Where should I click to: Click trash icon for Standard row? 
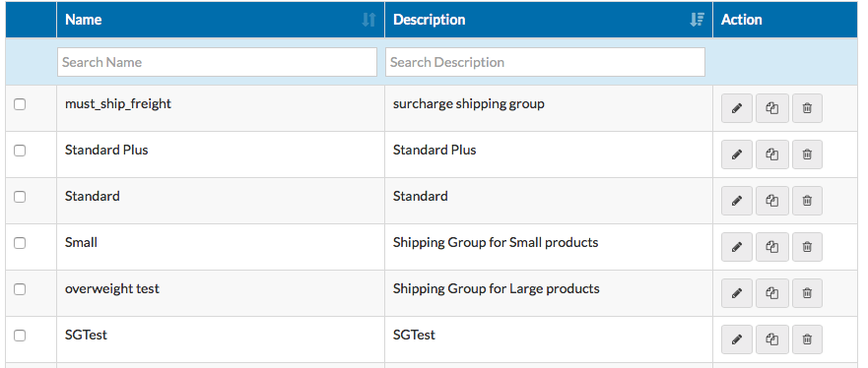pos(807,201)
